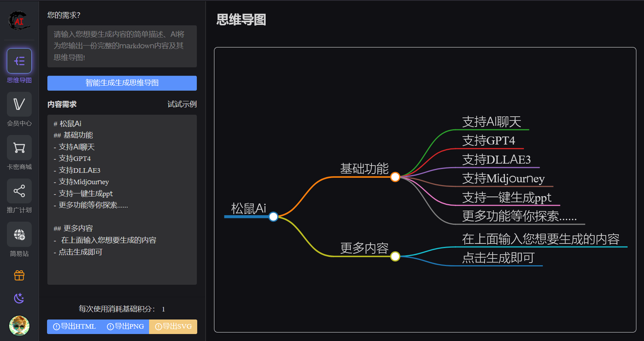The image size is (644, 341).
Task: Click '- 点击生成即可' line in editor
Action: (77, 251)
